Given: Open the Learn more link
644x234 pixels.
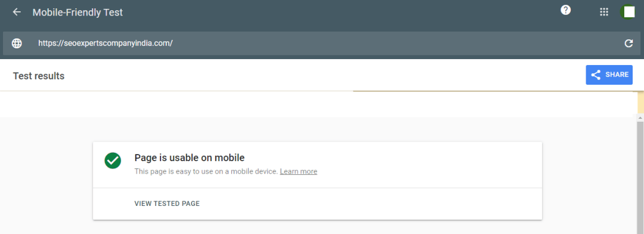Looking at the screenshot, I should coord(299,171).
